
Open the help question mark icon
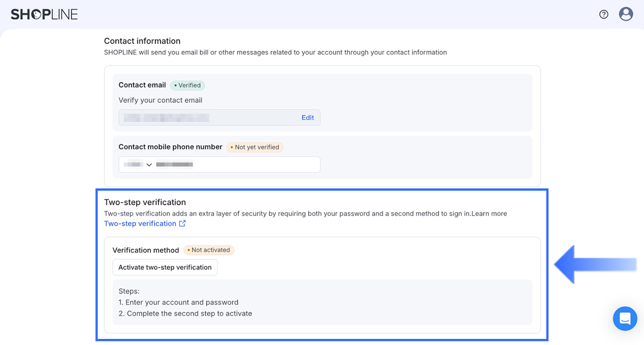pos(603,14)
